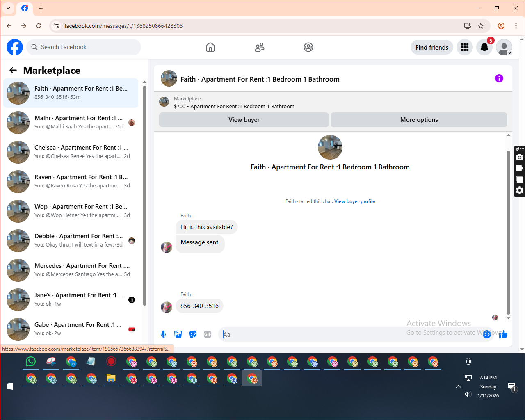Open the screen recorder settings gear
The height and width of the screenshot is (420, 525).
(520, 190)
